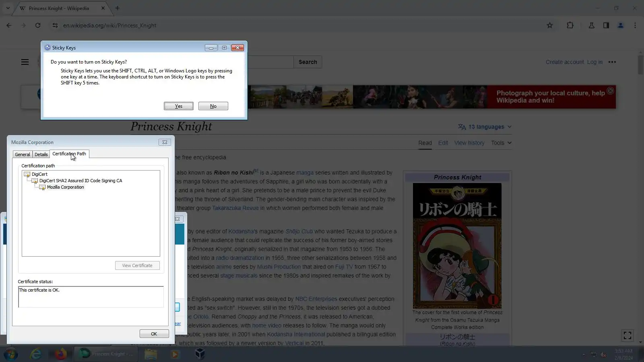The height and width of the screenshot is (362, 644).
Task: Bookmark this page with the star
Action: (550, 25)
